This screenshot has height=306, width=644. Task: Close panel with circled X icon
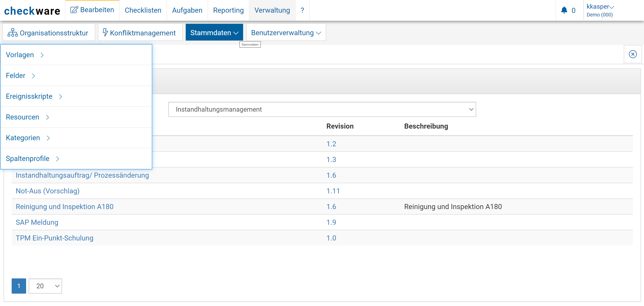[633, 54]
